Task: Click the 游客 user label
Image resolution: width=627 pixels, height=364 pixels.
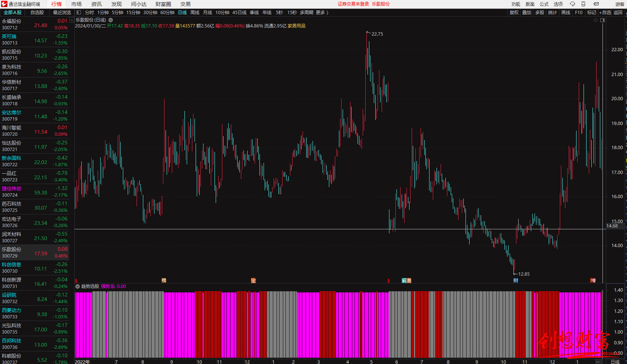Action: 620,4
